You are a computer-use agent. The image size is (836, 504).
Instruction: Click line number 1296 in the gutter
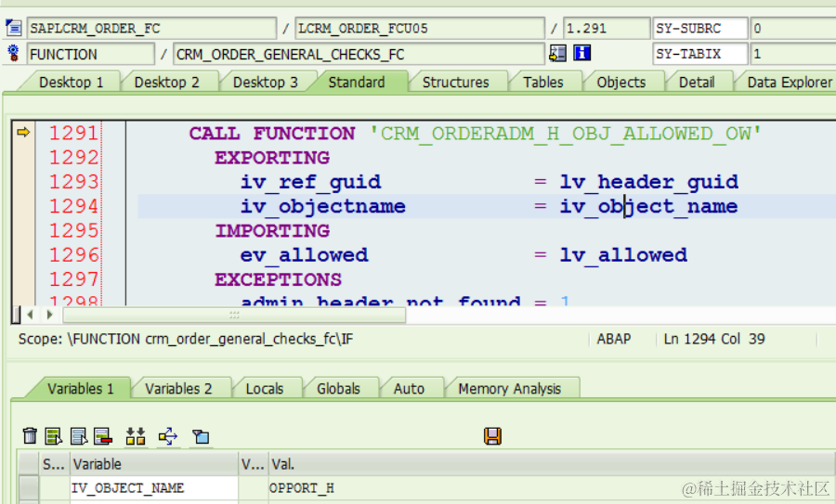click(74, 254)
